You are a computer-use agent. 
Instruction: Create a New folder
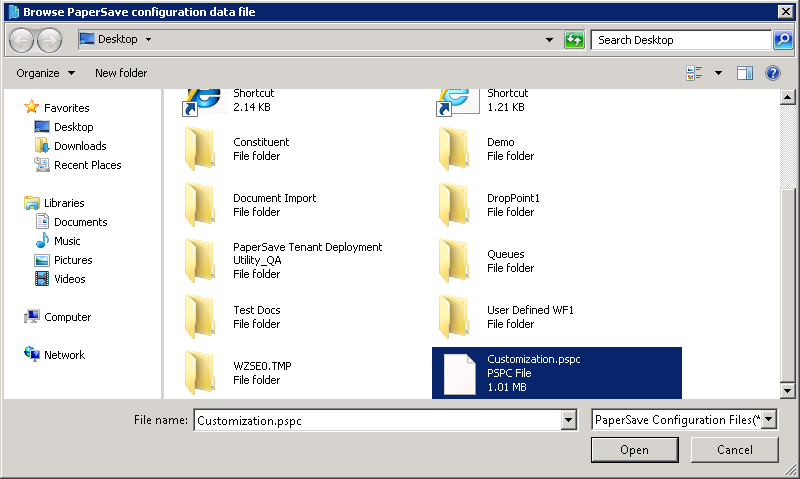tap(121, 73)
